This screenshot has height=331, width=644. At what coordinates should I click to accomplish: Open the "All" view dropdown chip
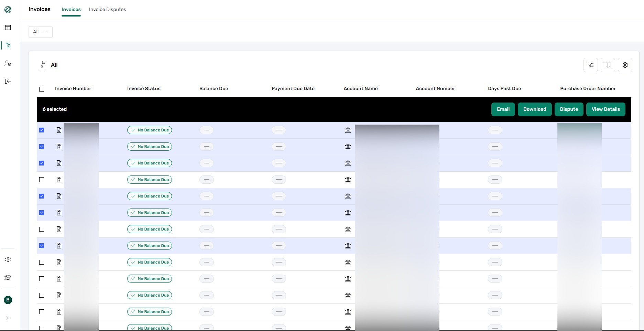(x=41, y=32)
